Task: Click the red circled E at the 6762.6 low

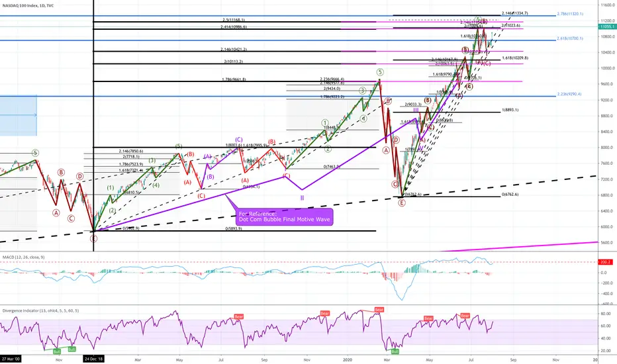Action: [x=401, y=203]
